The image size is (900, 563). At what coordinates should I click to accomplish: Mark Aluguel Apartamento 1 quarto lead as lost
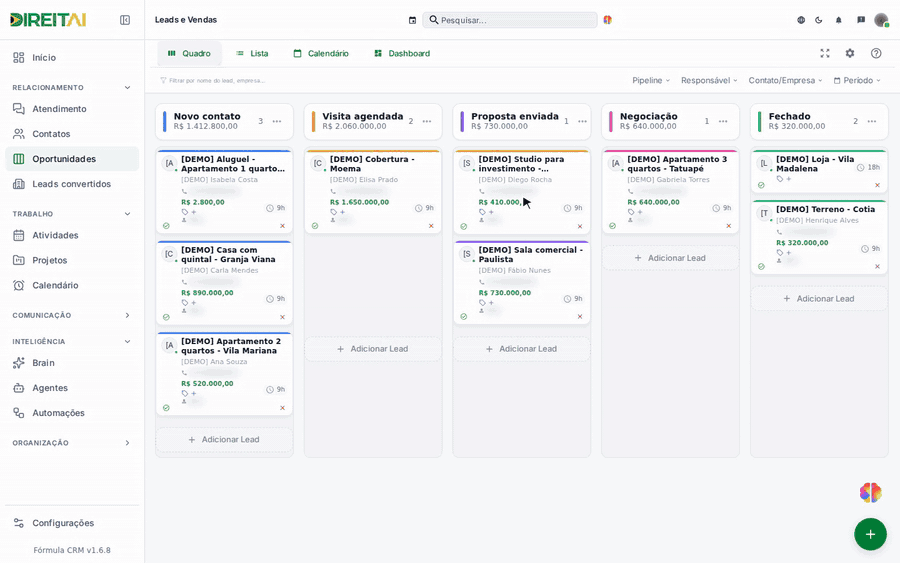[282, 226]
